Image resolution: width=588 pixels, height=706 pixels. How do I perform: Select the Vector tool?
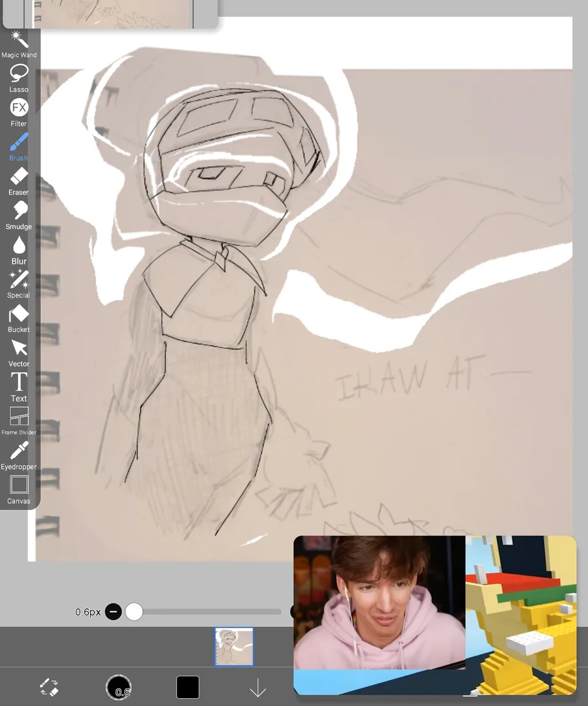point(19,353)
